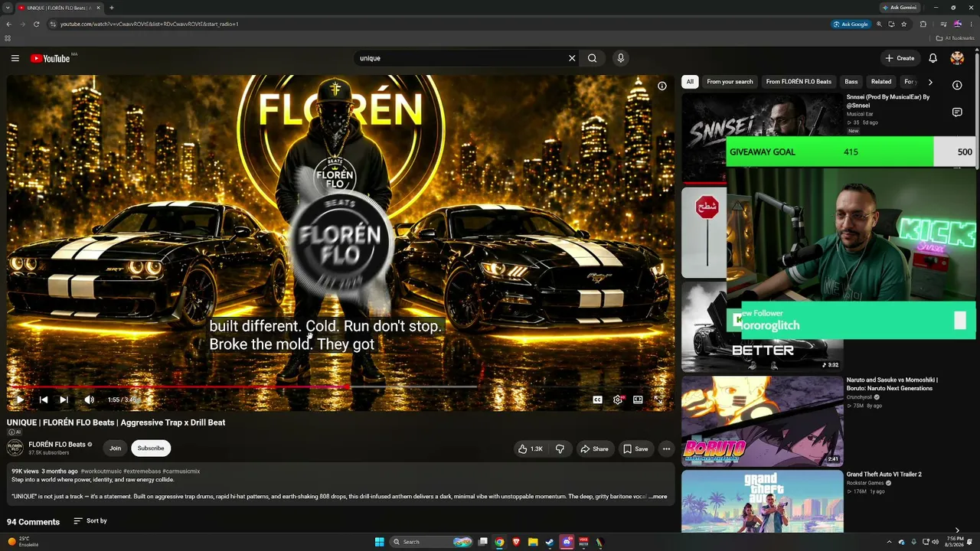Open a new browser tab
This screenshot has height=551, width=980.
[112, 8]
